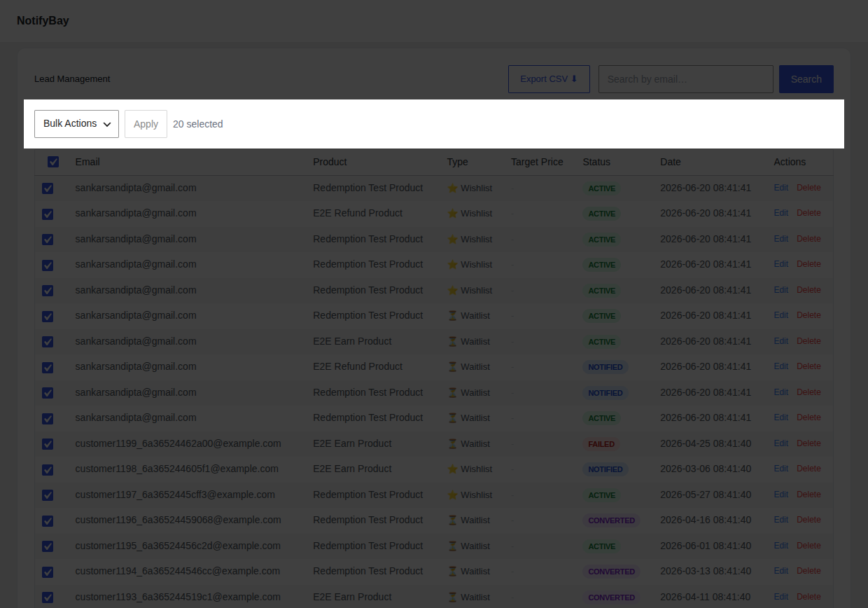
Task: Delete the customer1197 lead
Action: pos(808,495)
